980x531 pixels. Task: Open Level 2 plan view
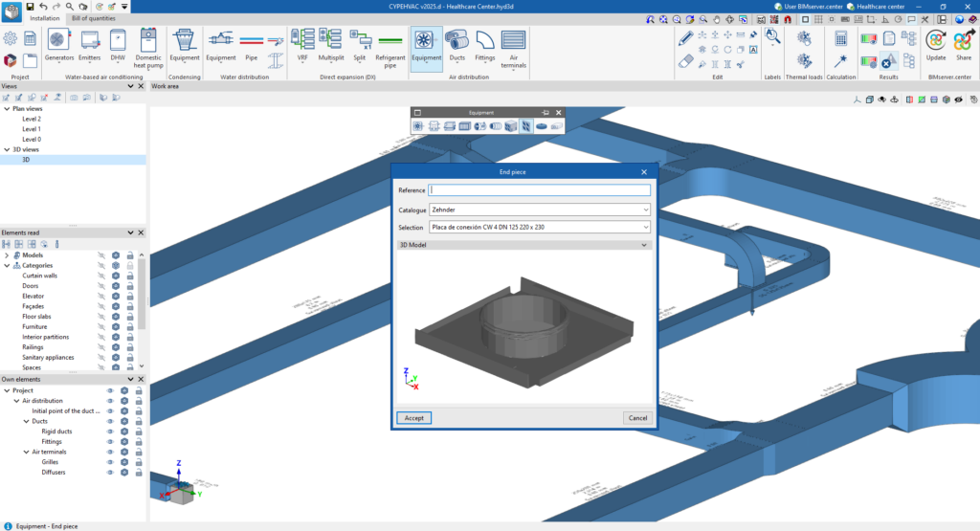click(x=32, y=119)
